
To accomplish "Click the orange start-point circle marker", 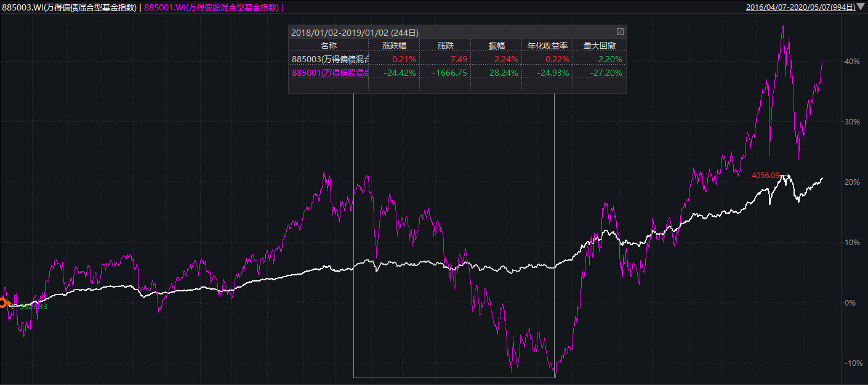I will pyautogui.click(x=2, y=302).
